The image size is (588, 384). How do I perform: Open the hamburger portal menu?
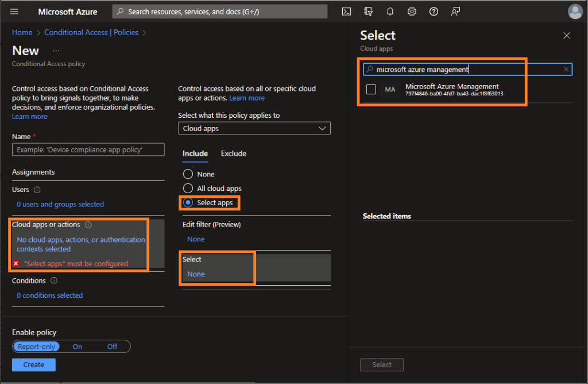tap(14, 11)
